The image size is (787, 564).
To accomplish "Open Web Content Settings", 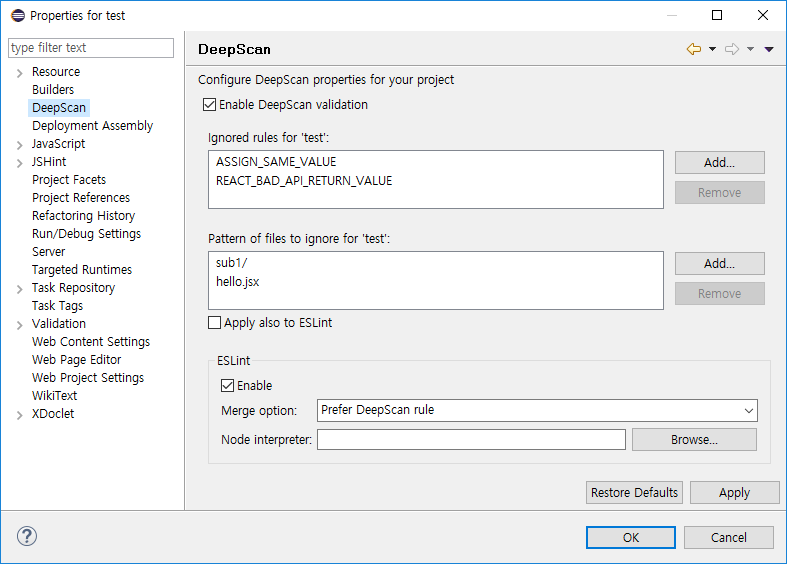I will pyautogui.click(x=91, y=342).
